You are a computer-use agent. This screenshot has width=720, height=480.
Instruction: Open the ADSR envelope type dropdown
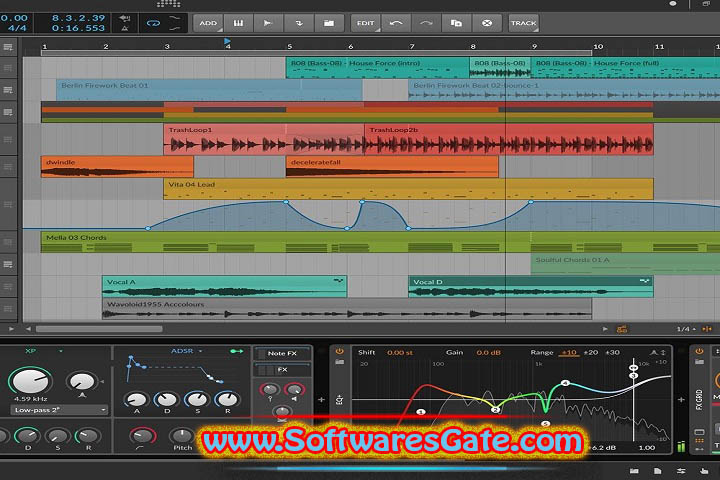pyautogui.click(x=186, y=351)
